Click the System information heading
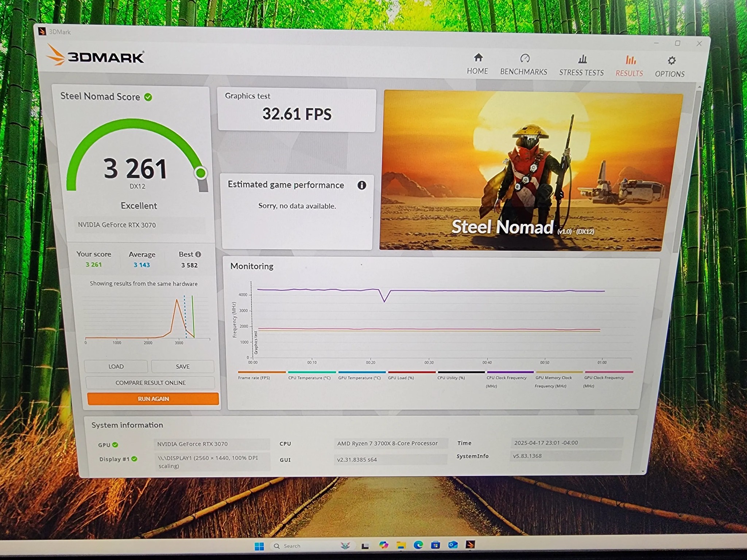Viewport: 747px width, 560px height. (127, 425)
